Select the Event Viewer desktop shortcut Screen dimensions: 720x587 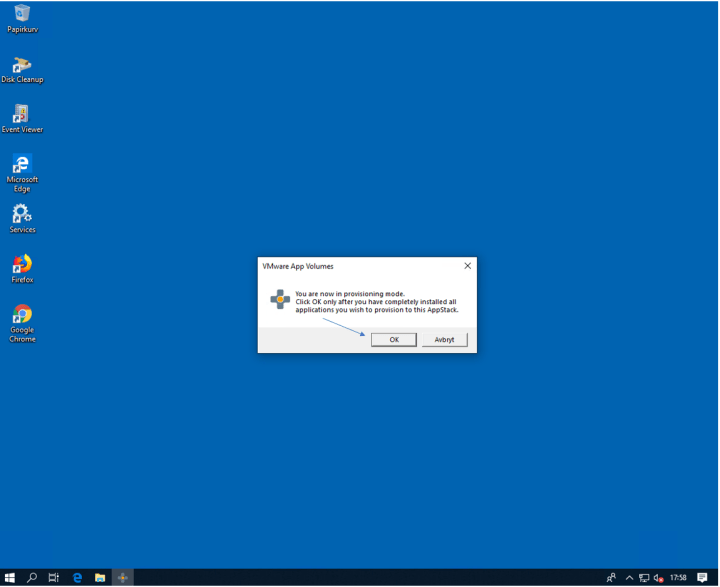click(22, 115)
